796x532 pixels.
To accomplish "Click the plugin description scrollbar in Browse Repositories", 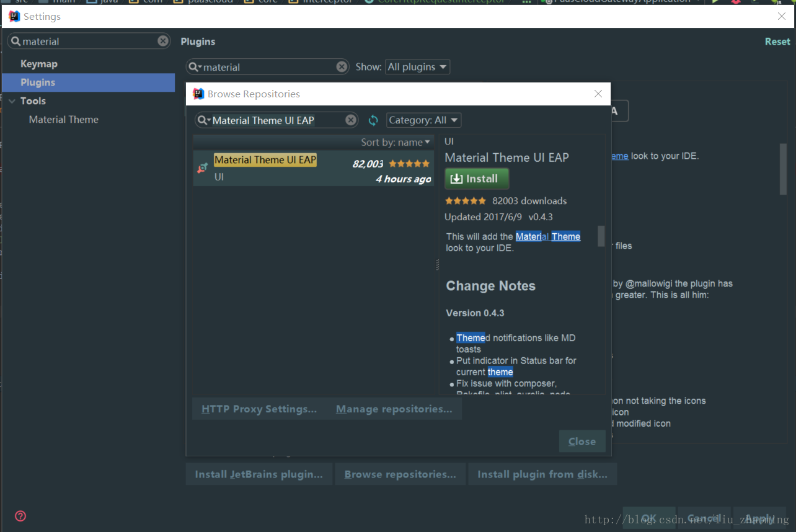I will pyautogui.click(x=601, y=236).
